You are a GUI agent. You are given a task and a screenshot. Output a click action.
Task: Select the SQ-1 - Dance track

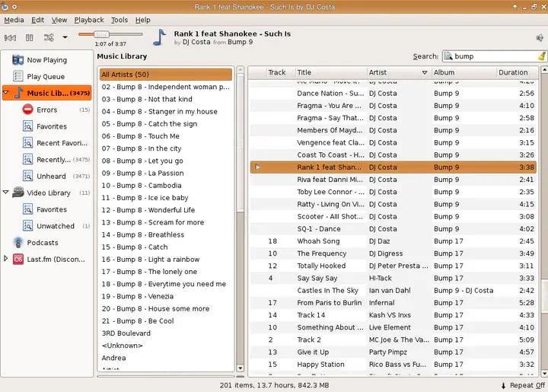[x=393, y=229]
